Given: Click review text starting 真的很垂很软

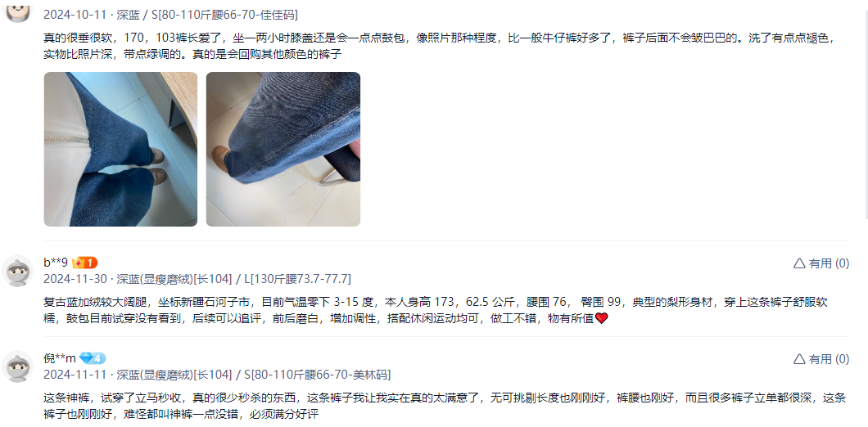Looking at the screenshot, I should click(439, 47).
